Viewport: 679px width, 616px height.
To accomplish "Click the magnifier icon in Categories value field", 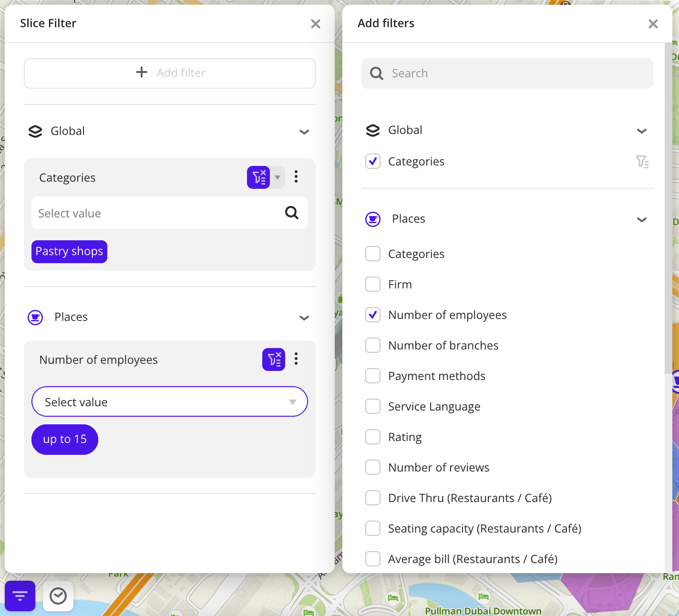I will [x=292, y=213].
